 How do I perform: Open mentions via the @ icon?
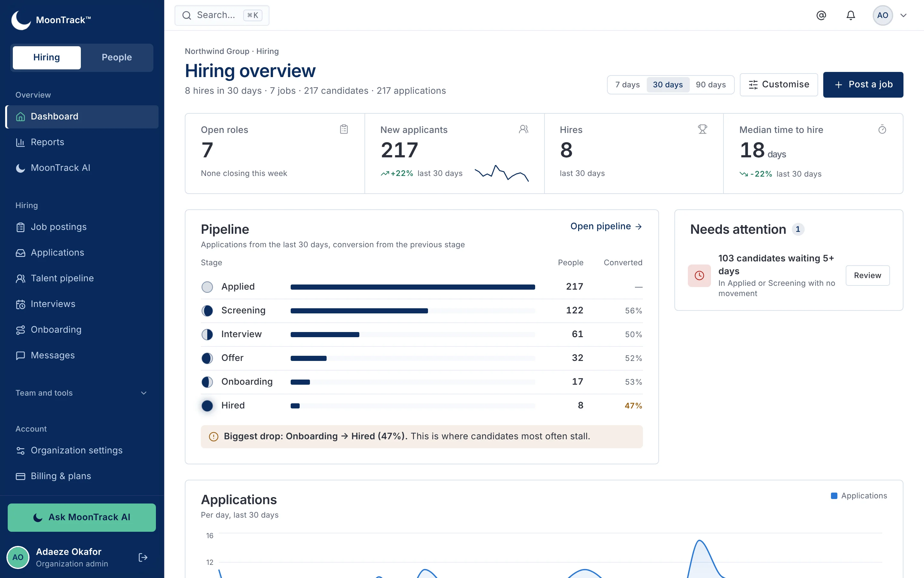click(x=821, y=15)
